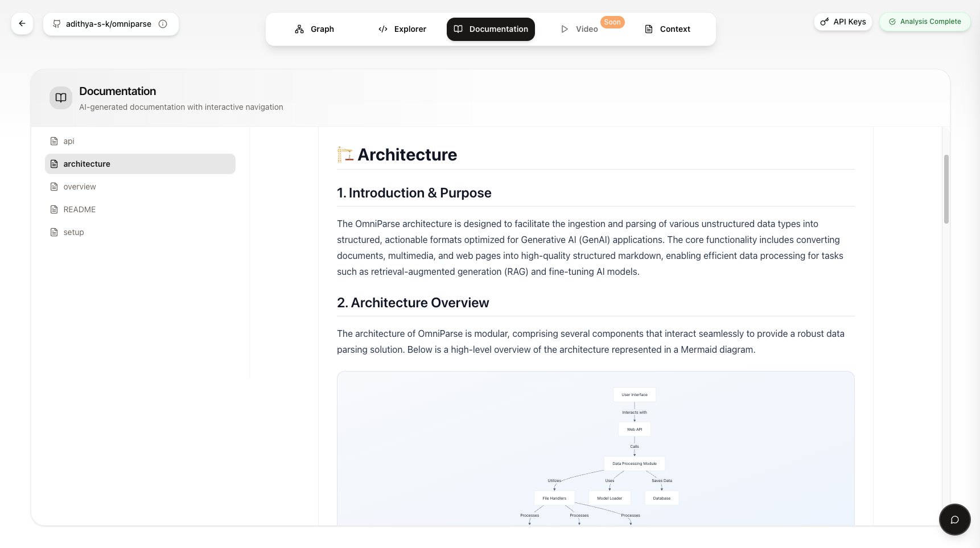Screen dimensions: 980x548
Task: Click the Web API diagram node
Action: coord(635,429)
